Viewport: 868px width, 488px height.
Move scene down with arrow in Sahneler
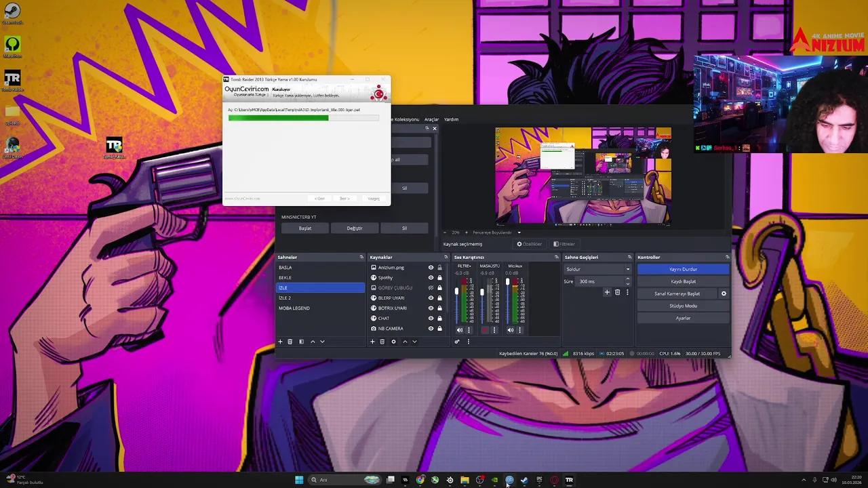point(322,342)
